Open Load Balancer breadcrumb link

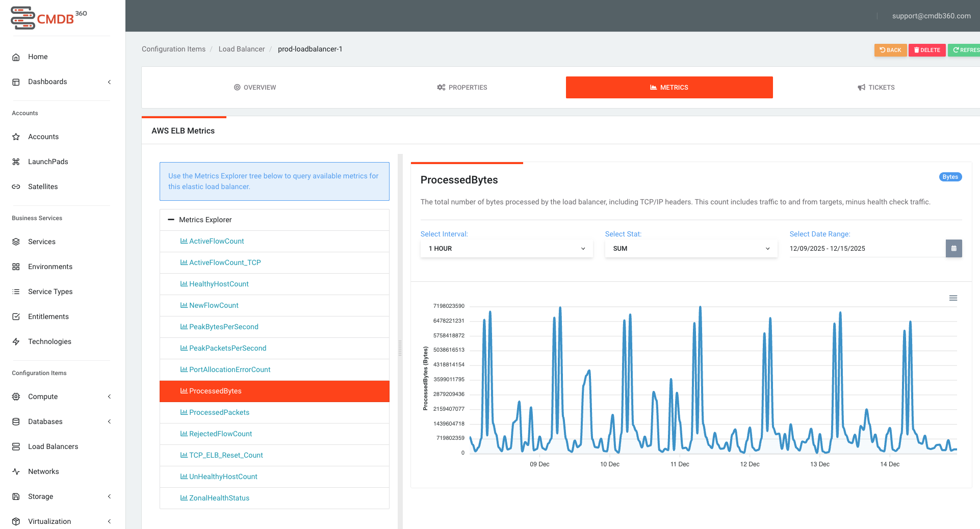pos(242,49)
